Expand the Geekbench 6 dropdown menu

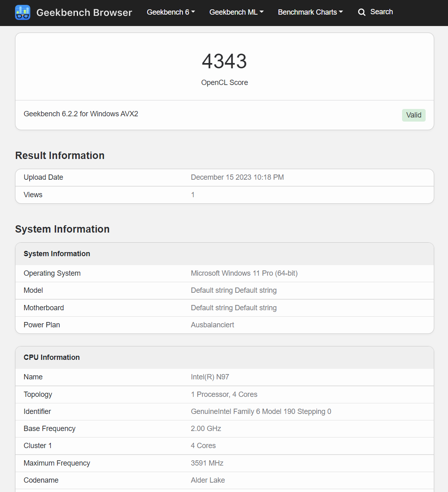tap(171, 12)
